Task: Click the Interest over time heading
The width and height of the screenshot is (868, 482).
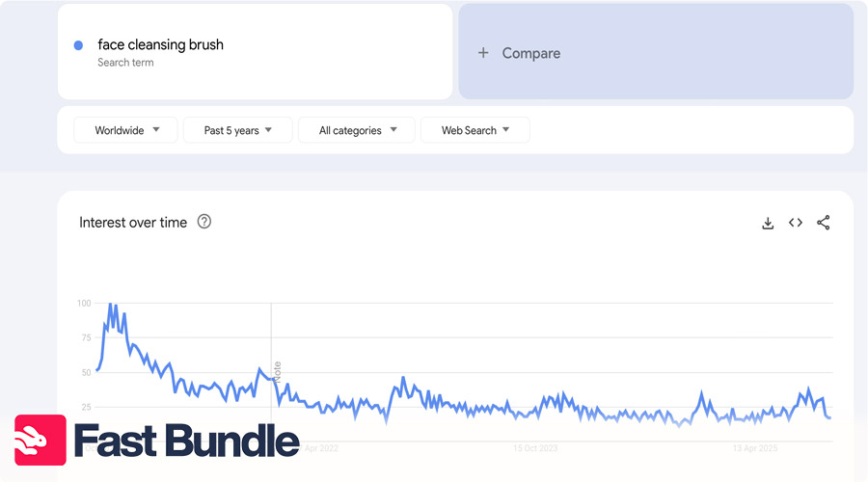Action: pos(133,223)
